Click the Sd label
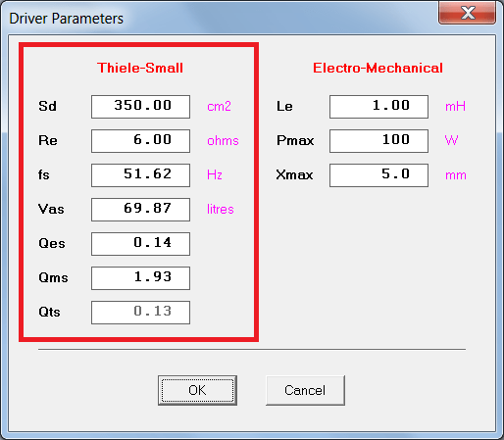The image size is (504, 440). [x=47, y=107]
